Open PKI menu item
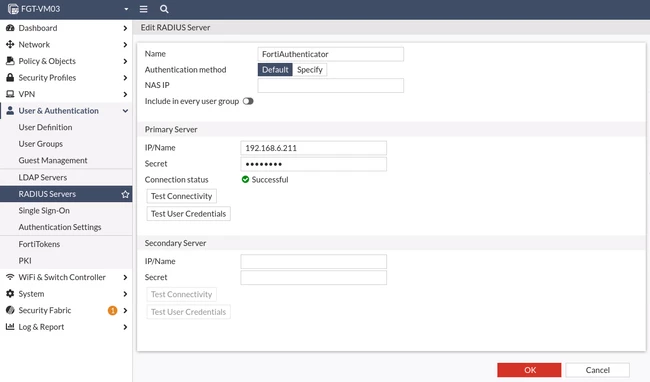 [66, 261]
